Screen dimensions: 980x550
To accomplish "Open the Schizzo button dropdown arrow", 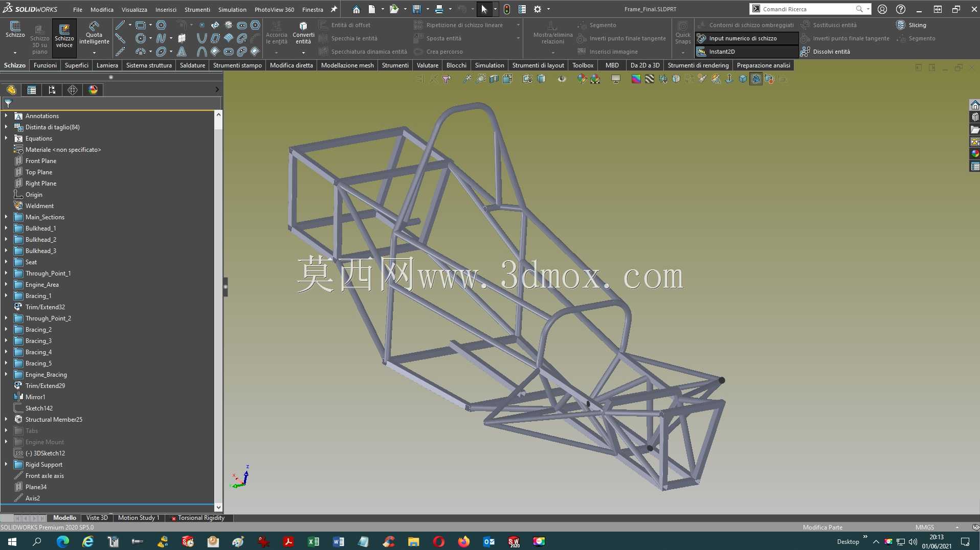I will coord(15,53).
